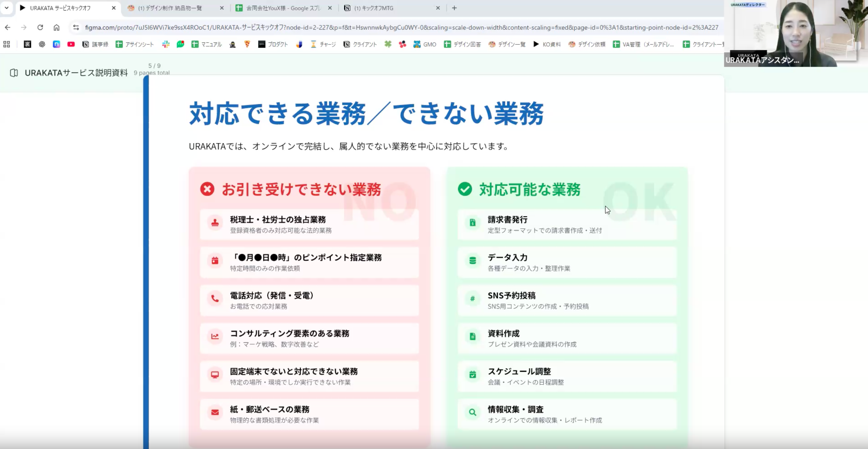Click the site info icon in address bar
868x449 pixels.
pos(76,27)
